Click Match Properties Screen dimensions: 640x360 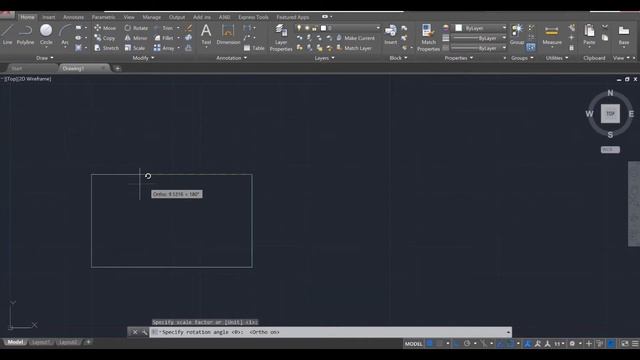(x=428, y=38)
